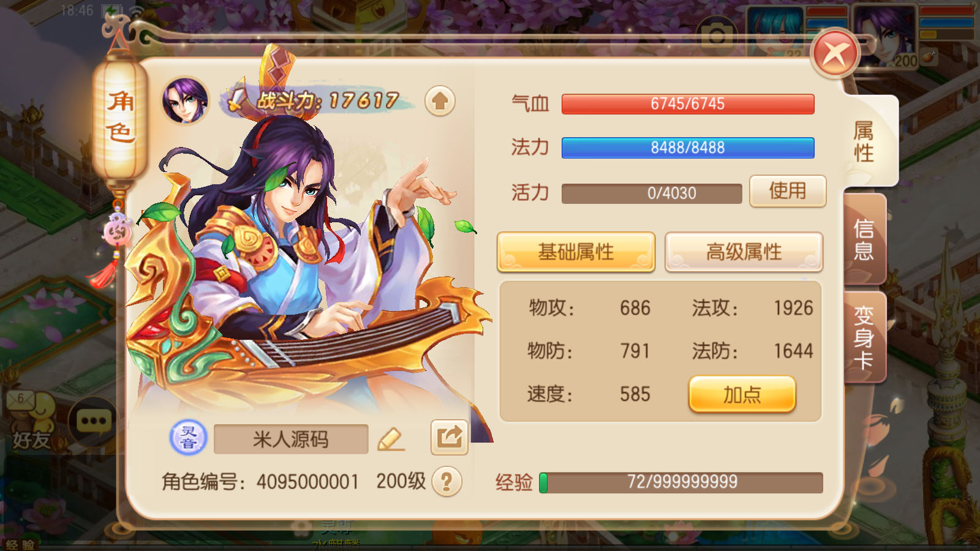Close the character panel with red X
This screenshot has width=980, height=551.
(x=835, y=54)
